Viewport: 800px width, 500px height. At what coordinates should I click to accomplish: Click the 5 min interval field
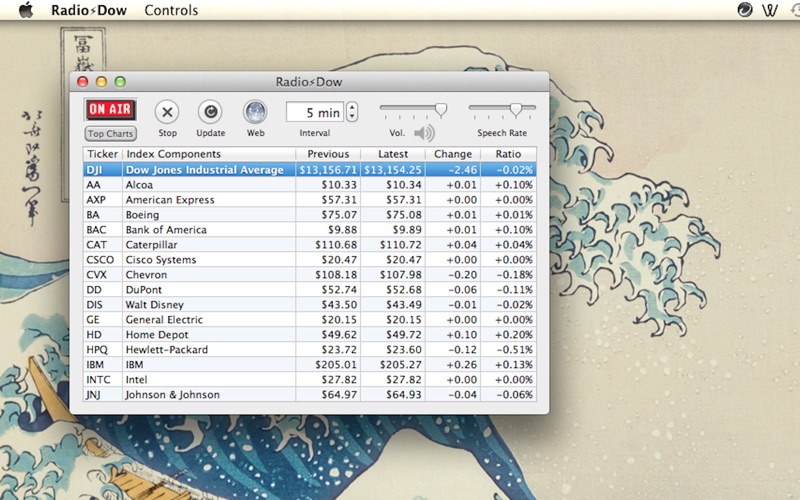[315, 112]
